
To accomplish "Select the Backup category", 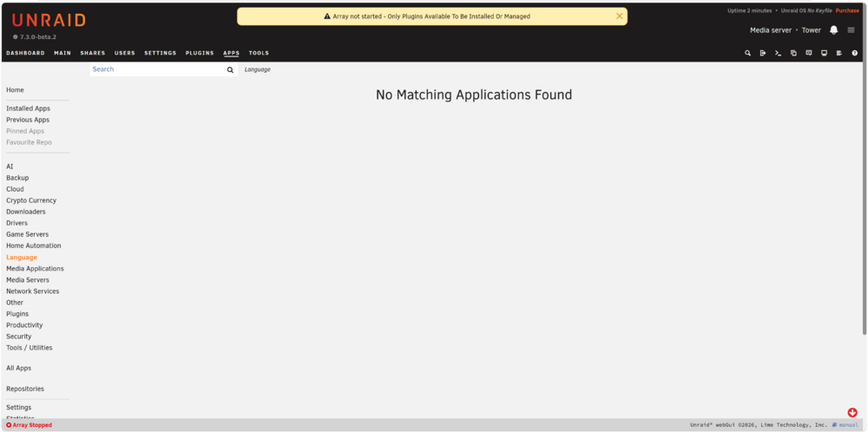I will pyautogui.click(x=17, y=178).
